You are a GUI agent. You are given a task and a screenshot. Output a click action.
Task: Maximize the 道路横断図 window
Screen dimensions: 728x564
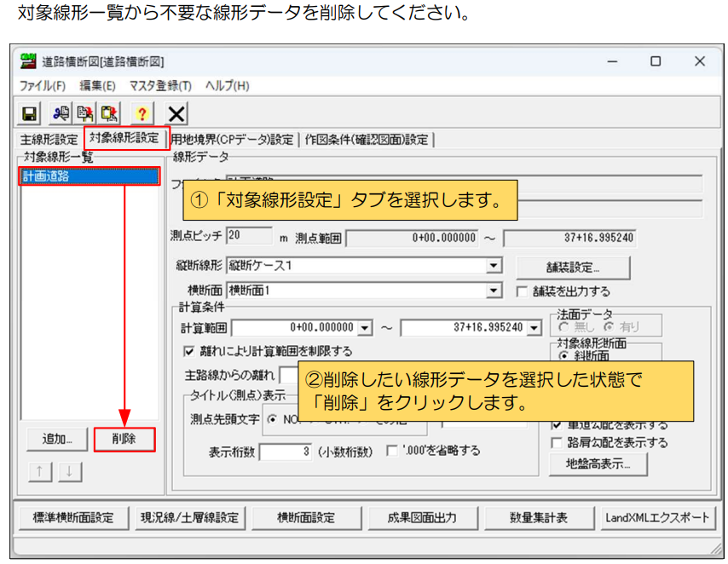tap(655, 61)
